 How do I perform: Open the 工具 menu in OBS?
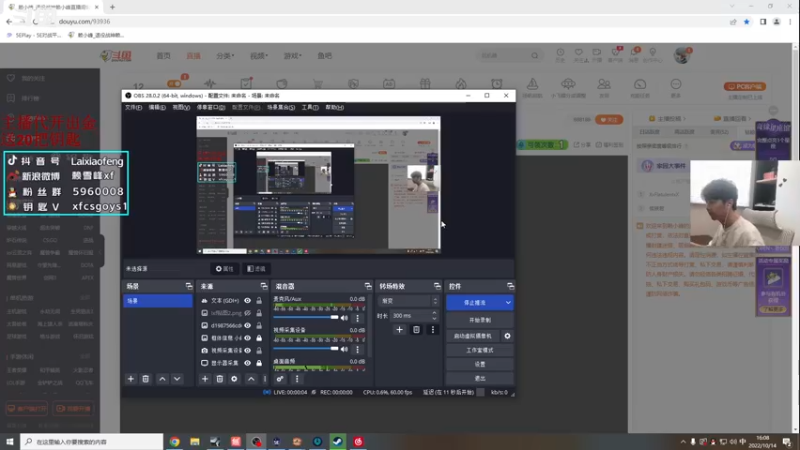pyautogui.click(x=310, y=108)
